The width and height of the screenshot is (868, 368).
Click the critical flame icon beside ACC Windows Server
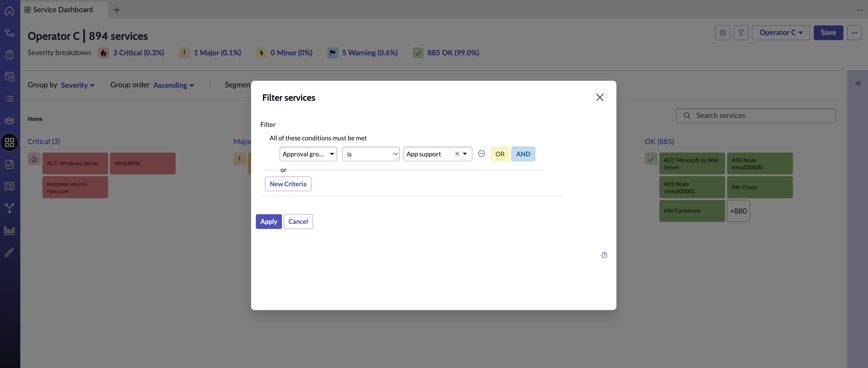coord(34,159)
